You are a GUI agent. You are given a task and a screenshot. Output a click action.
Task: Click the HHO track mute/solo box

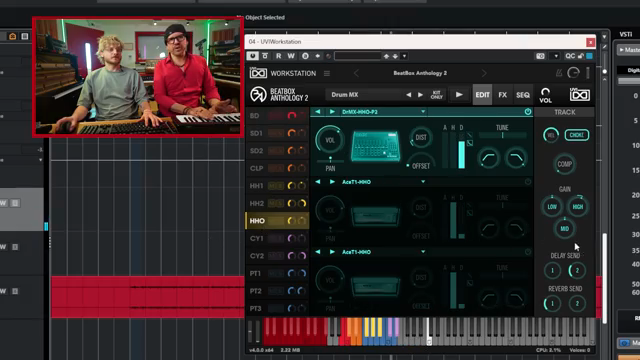(x=276, y=221)
